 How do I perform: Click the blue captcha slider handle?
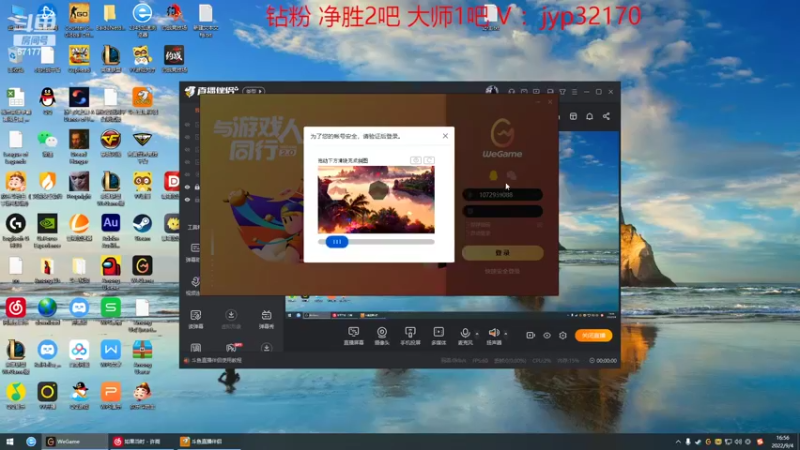tap(337, 242)
